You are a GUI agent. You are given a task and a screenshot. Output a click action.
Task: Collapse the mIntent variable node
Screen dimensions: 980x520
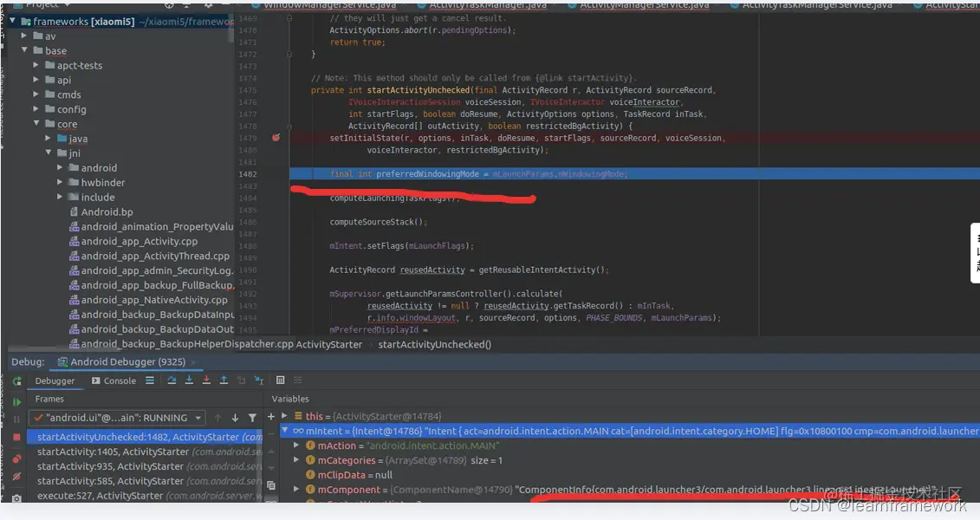coord(284,431)
